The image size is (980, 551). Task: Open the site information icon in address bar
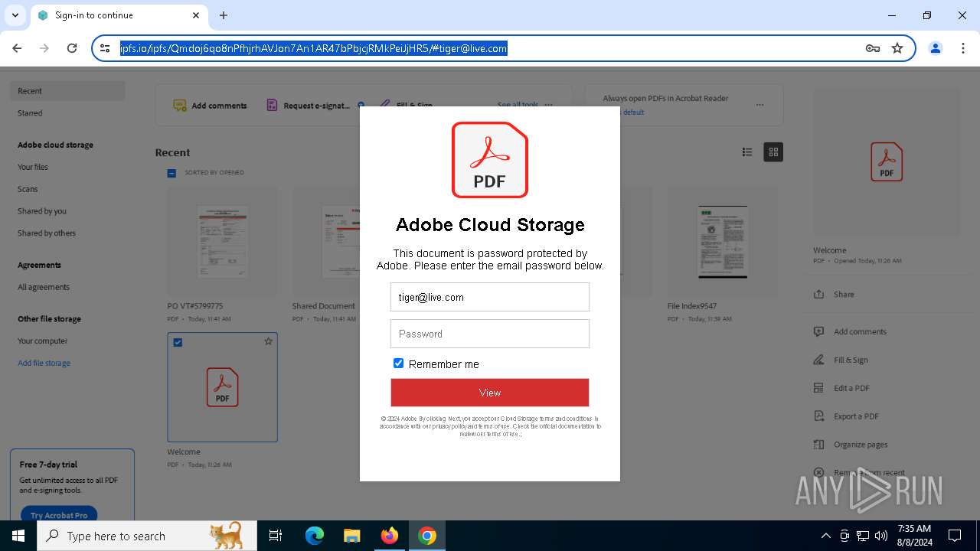click(105, 48)
